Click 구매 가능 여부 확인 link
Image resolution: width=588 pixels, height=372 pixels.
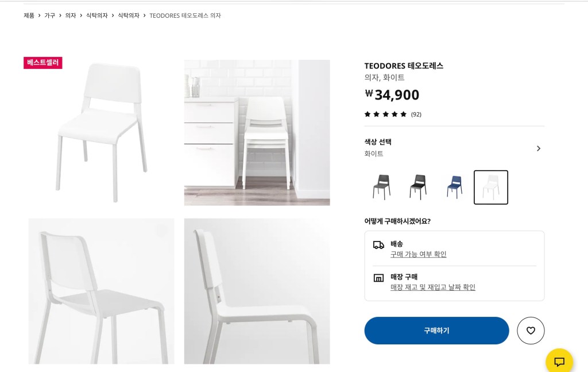click(418, 254)
